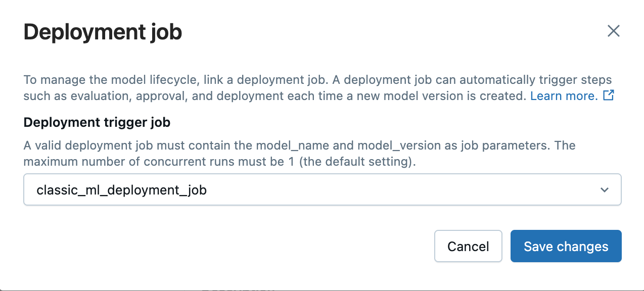Cancel the deployment job changes
This screenshot has height=291, width=644.
(468, 246)
